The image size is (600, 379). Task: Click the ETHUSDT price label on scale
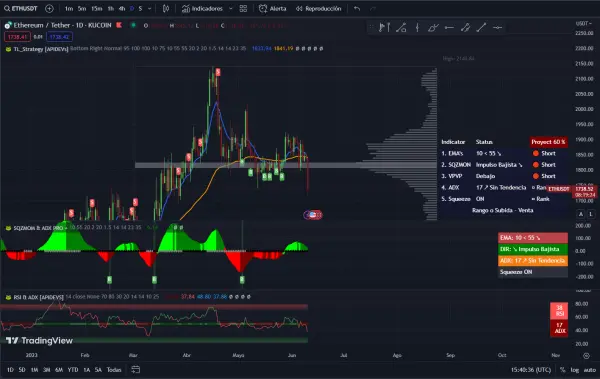559,189
